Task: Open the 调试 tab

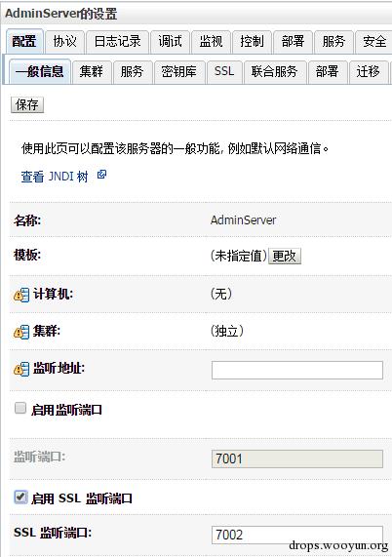Action: 170,42
